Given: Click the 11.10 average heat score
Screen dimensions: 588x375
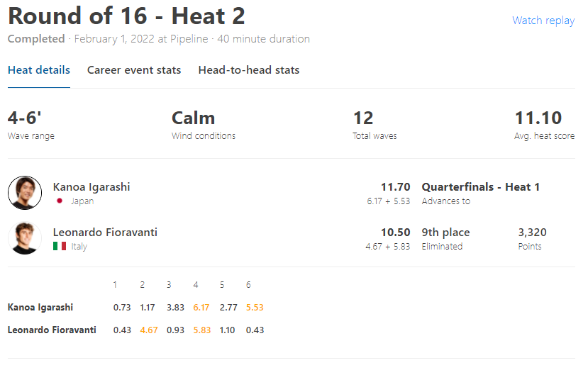Looking at the screenshot, I should [538, 118].
